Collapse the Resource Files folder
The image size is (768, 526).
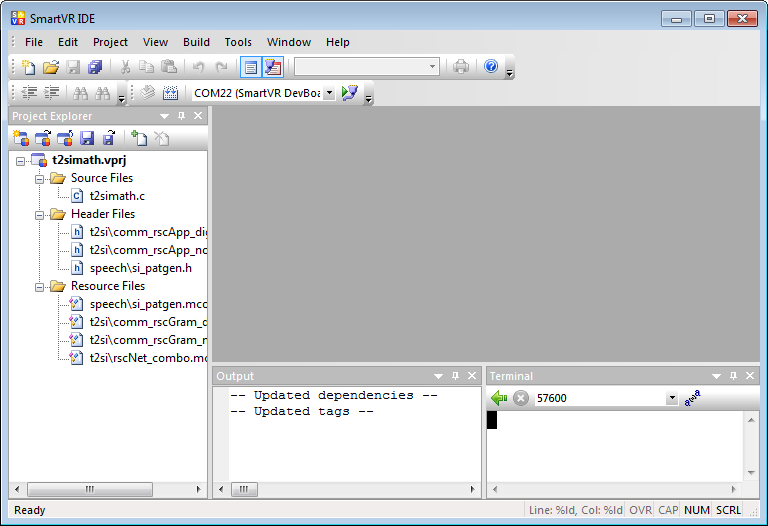pyautogui.click(x=39, y=287)
